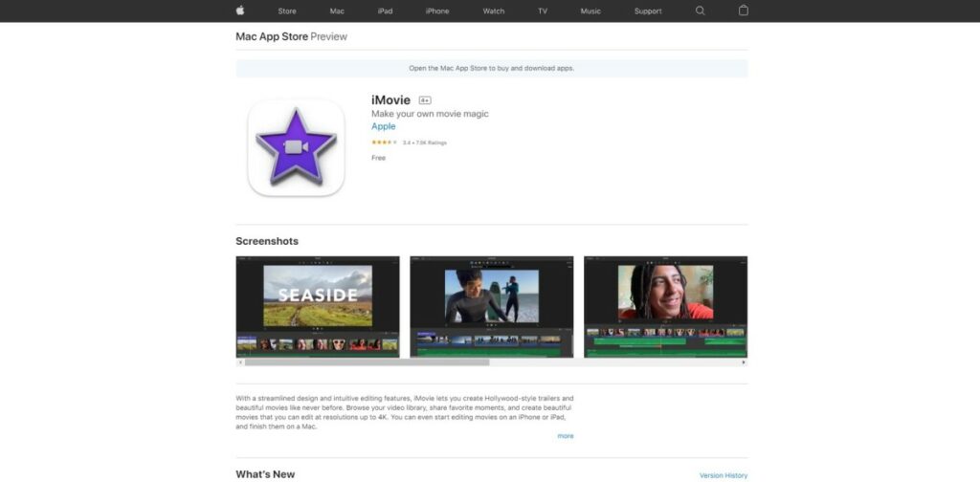This screenshot has width=980, height=482.
Task: Open the Watch menu item
Action: click(x=493, y=11)
